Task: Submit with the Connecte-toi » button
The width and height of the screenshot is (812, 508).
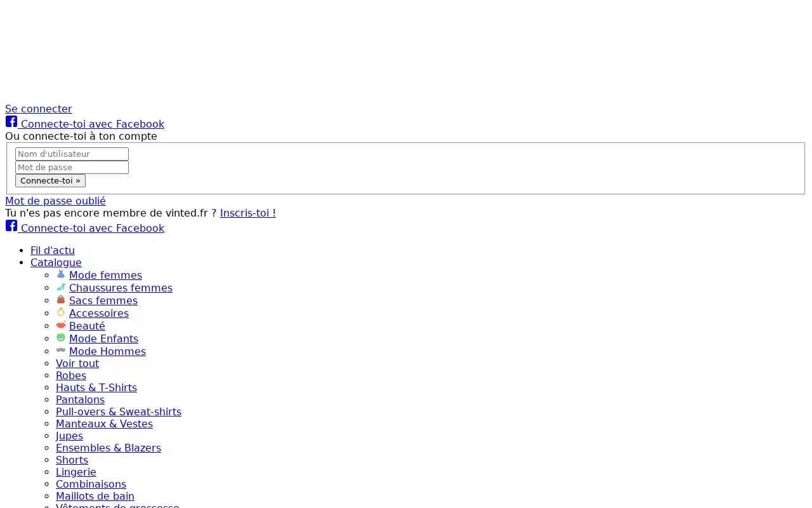Action: pos(50,181)
